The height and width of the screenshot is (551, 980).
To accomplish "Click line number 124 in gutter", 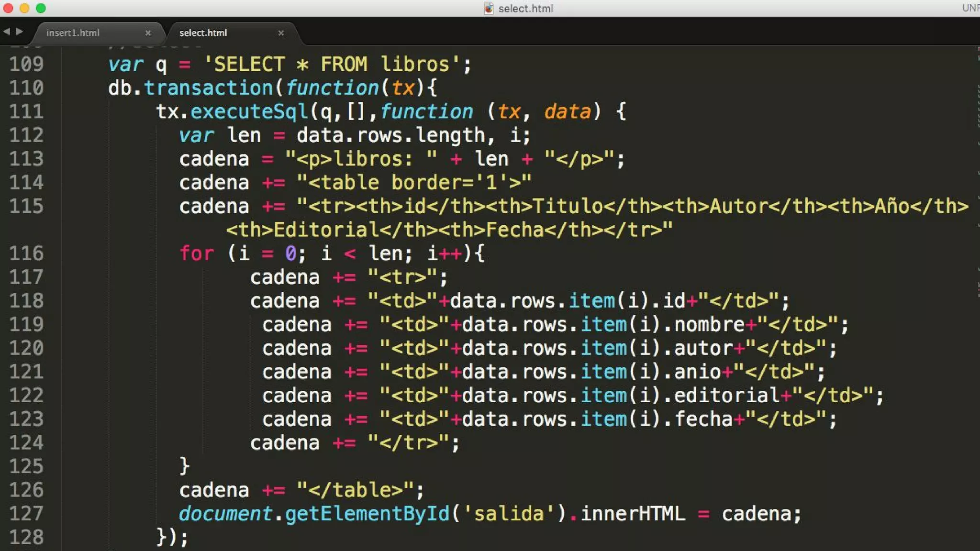I will 26,443.
